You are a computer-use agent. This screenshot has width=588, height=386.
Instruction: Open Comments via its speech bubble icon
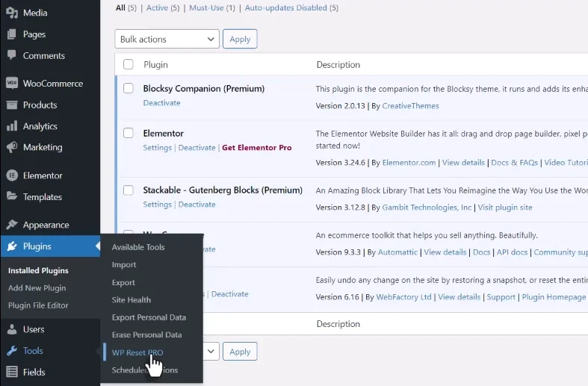click(x=12, y=55)
